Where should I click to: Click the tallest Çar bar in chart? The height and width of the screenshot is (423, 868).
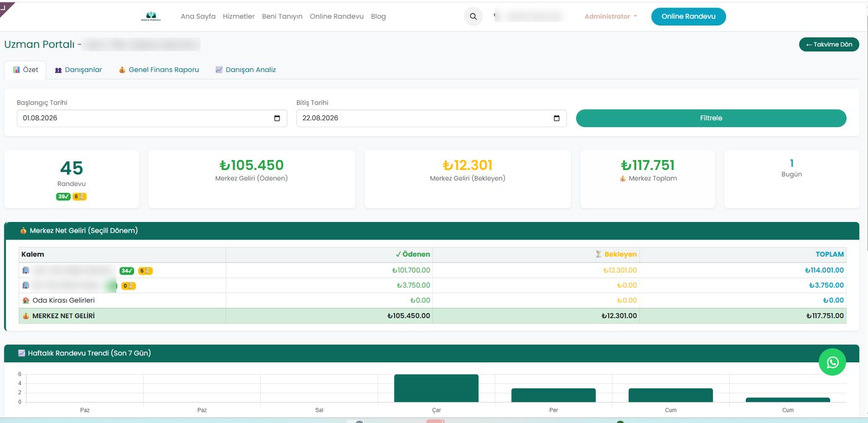pos(436,388)
